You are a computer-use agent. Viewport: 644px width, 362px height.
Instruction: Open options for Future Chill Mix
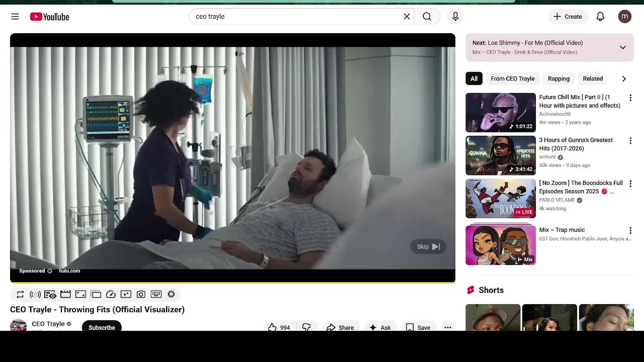(x=630, y=98)
